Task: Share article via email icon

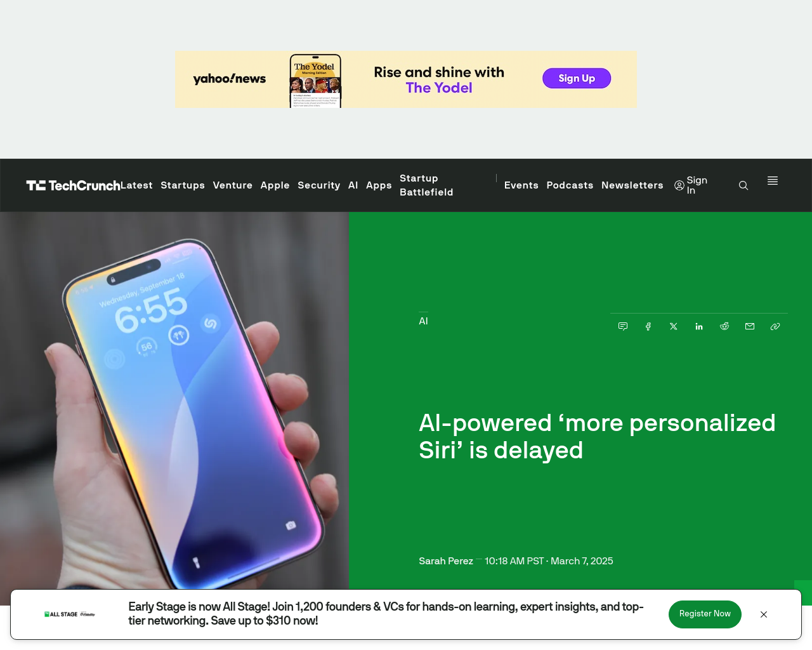Action: (750, 326)
